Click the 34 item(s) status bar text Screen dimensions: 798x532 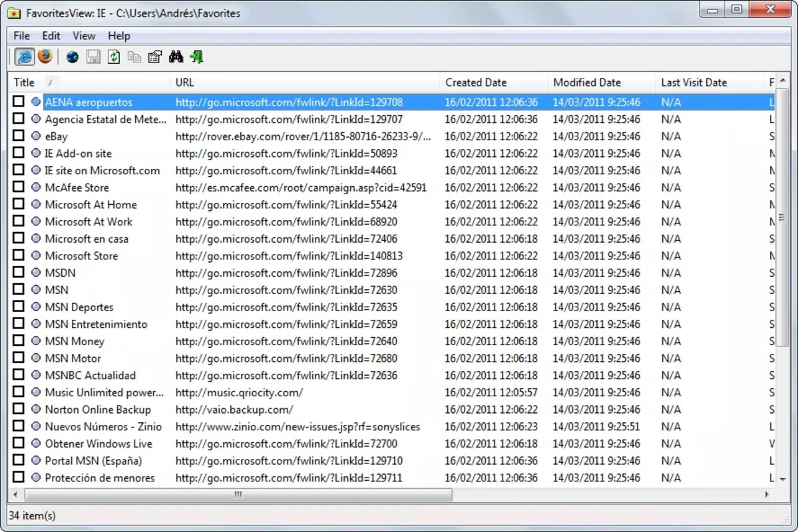tap(32, 515)
